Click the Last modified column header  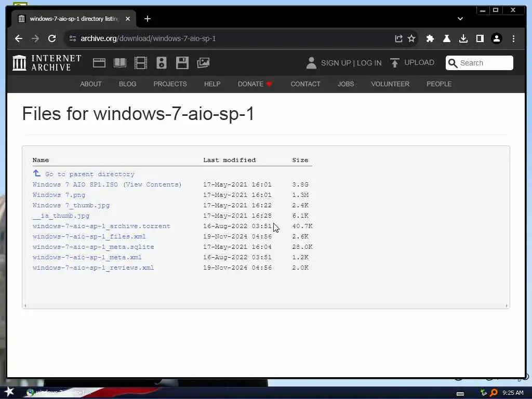(x=229, y=160)
